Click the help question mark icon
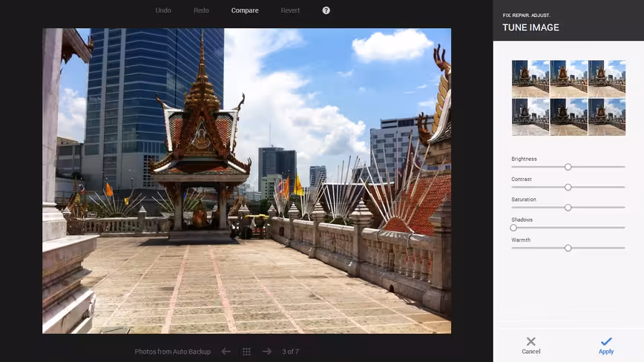This screenshot has height=362, width=644. tap(326, 10)
